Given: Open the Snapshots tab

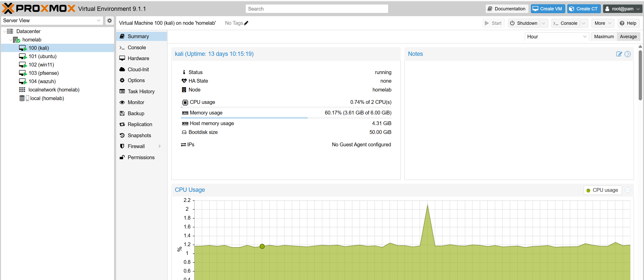Looking at the screenshot, I should click(x=142, y=135).
